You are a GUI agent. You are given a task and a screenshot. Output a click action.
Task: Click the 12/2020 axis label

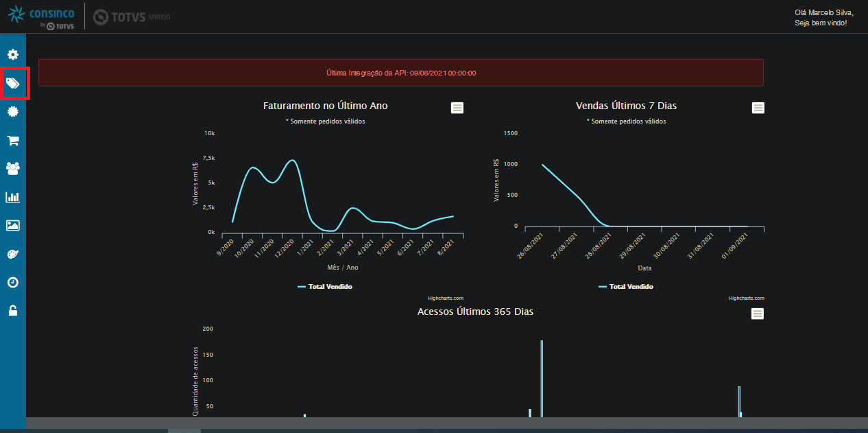(x=286, y=247)
